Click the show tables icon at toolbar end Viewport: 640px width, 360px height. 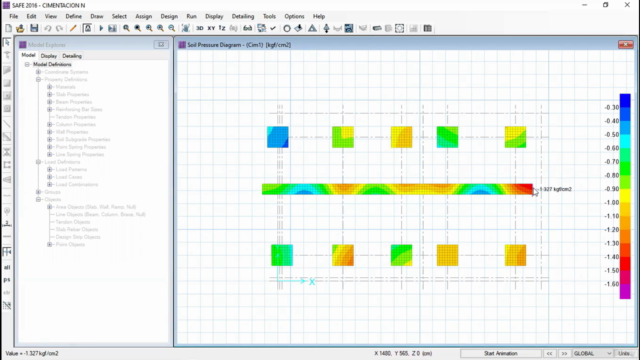(x=427, y=28)
